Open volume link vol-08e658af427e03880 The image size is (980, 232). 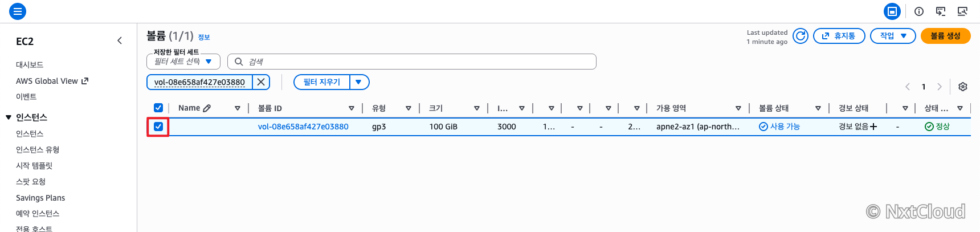[303, 127]
